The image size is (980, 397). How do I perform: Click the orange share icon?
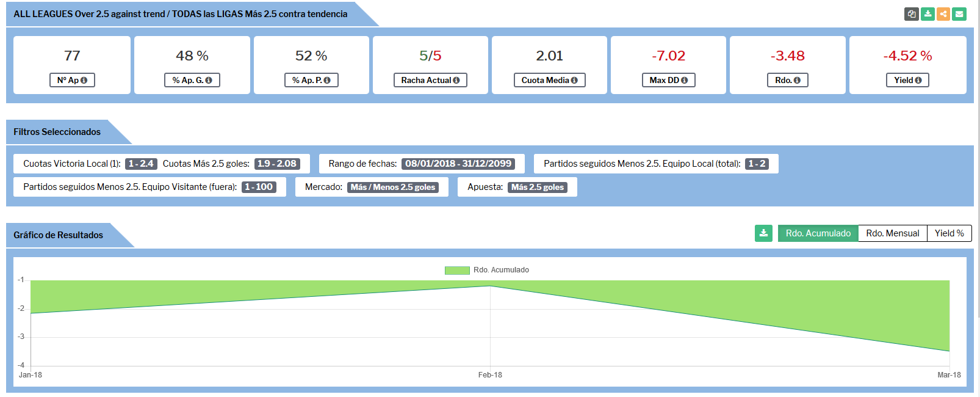pos(943,14)
